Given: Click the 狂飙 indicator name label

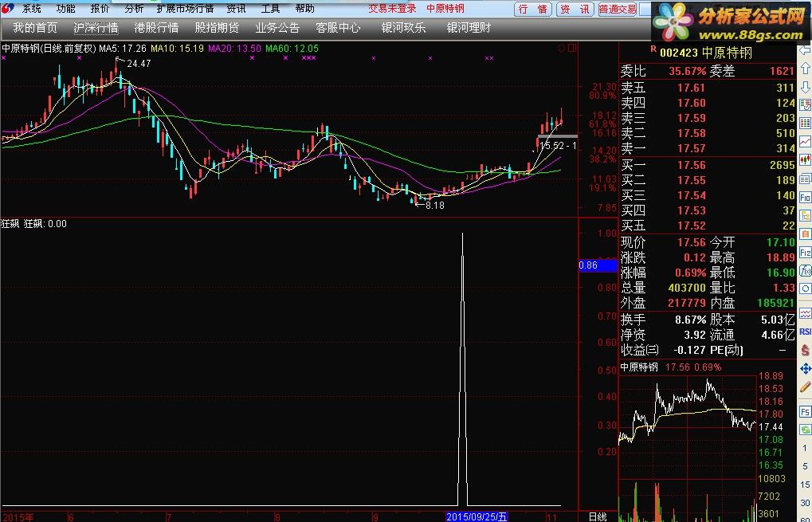Looking at the screenshot, I should (x=10, y=224).
